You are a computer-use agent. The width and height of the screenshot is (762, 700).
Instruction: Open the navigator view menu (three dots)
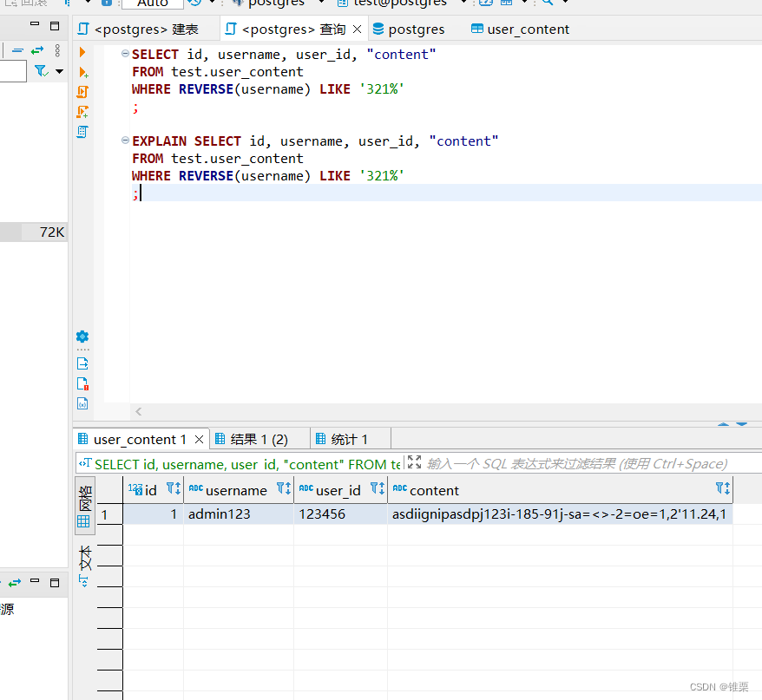click(x=57, y=50)
